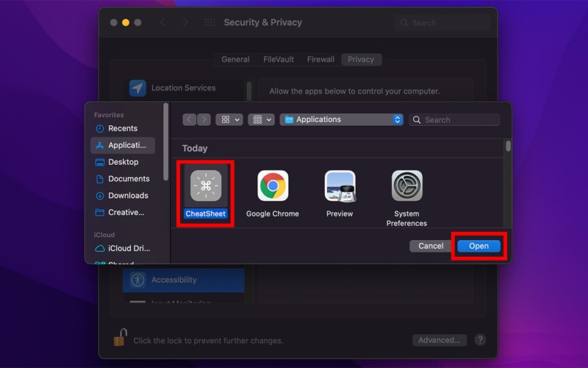Show all preferences grid icon

(209, 23)
